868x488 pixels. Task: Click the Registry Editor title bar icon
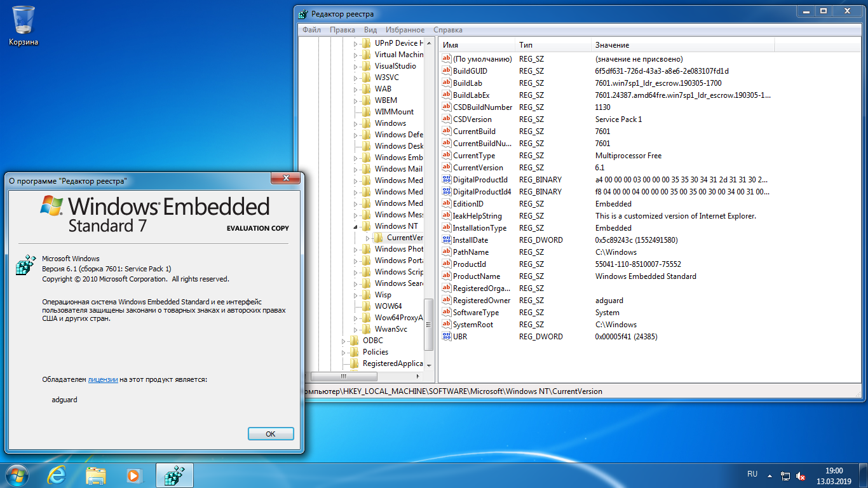click(x=304, y=14)
